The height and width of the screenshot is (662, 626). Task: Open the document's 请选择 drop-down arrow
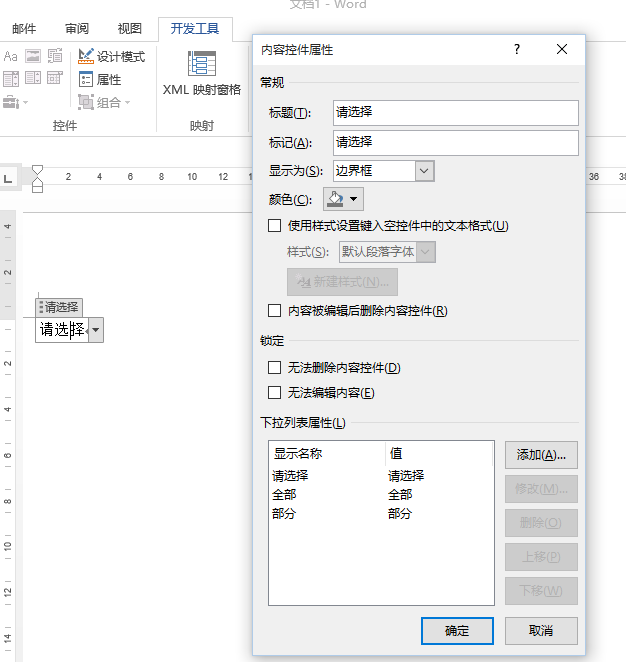pos(96,330)
